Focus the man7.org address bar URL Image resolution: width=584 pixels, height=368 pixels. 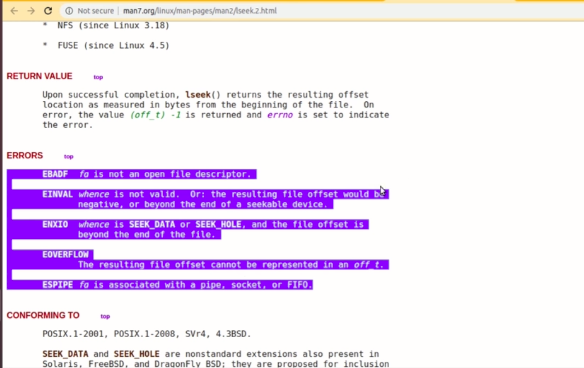(x=200, y=11)
